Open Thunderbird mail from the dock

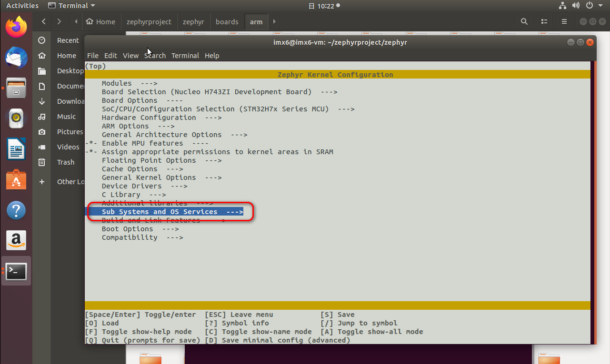coord(16,58)
